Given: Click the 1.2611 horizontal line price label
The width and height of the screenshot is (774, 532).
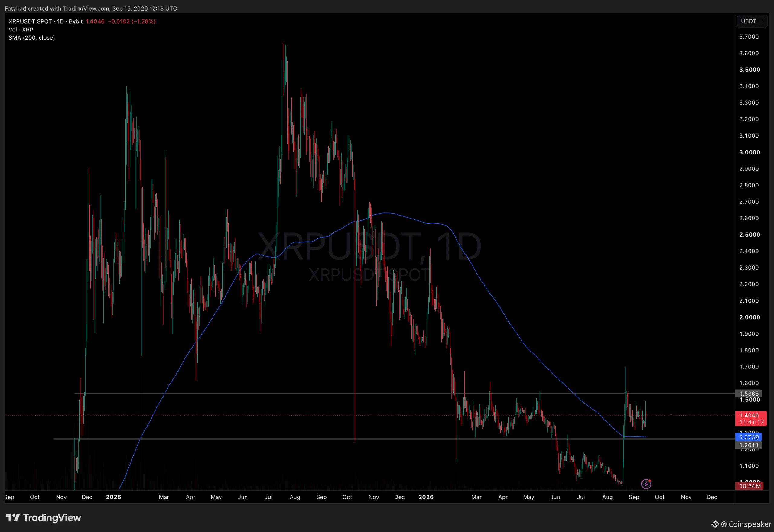Looking at the screenshot, I should pos(749,445).
